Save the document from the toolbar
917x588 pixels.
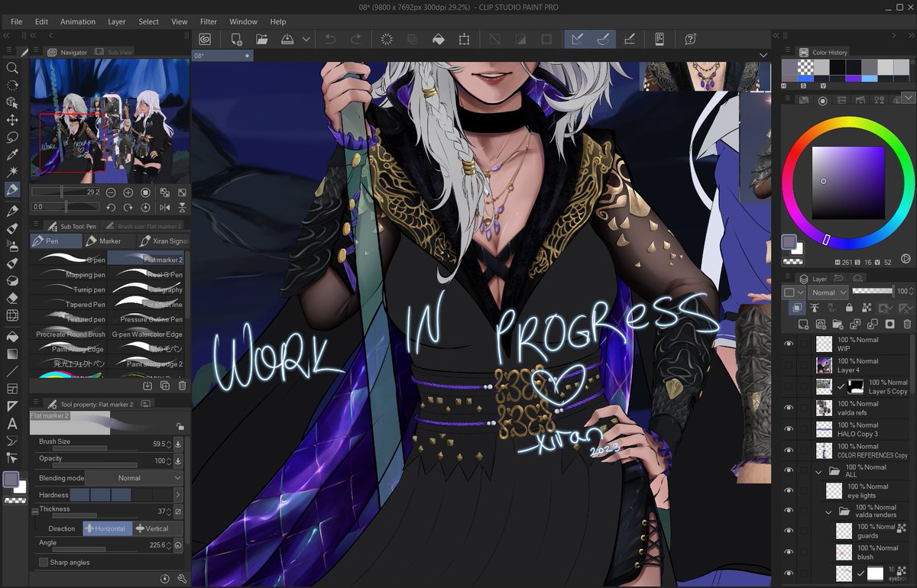click(x=287, y=39)
